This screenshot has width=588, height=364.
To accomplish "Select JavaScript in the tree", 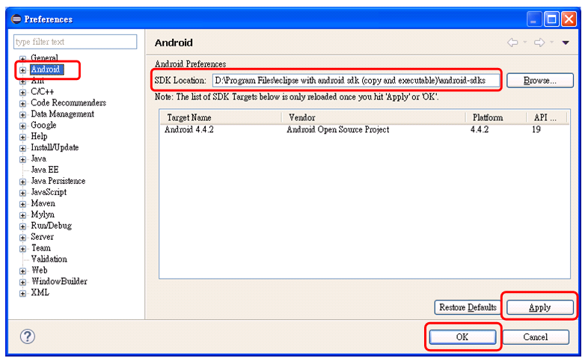I will [49, 192].
